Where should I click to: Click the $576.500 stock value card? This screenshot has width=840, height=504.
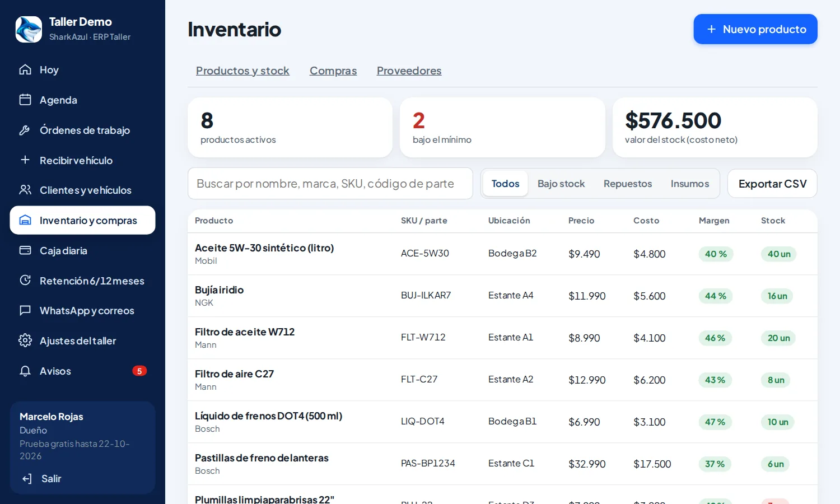pos(715,127)
